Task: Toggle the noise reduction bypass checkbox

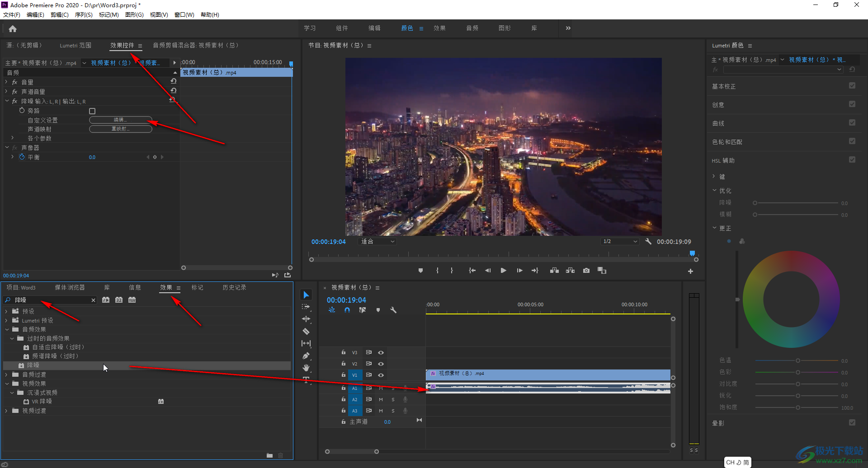Action: pos(92,111)
